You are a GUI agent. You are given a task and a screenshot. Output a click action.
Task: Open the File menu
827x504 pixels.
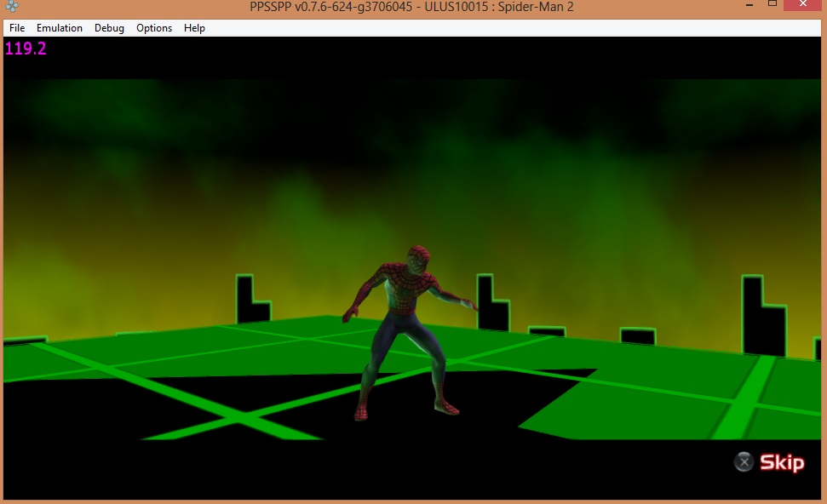pyautogui.click(x=17, y=28)
